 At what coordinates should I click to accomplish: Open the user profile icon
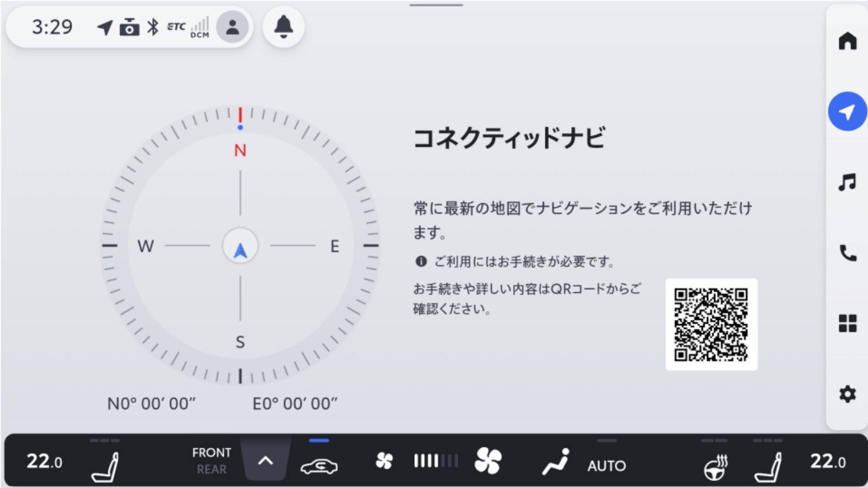[232, 26]
